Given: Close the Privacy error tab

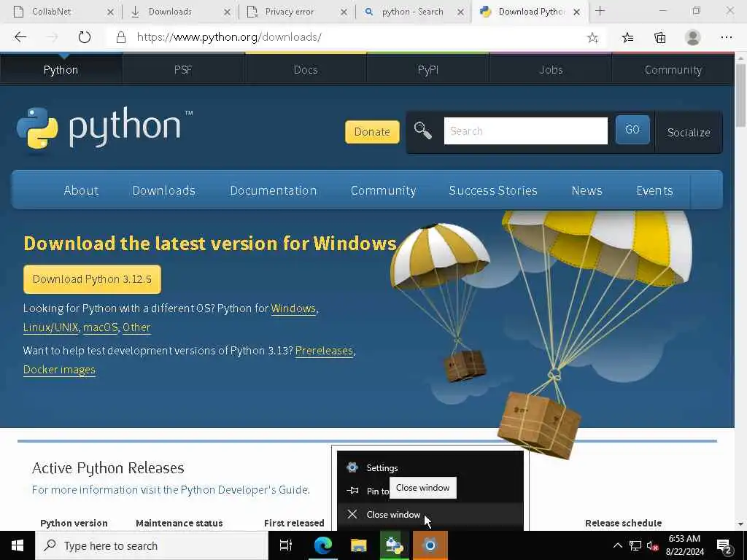Looking at the screenshot, I should pos(344,12).
